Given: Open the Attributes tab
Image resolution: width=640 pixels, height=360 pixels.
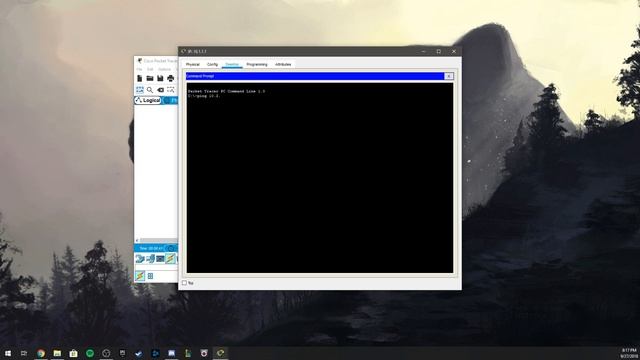Looking at the screenshot, I should [x=283, y=64].
